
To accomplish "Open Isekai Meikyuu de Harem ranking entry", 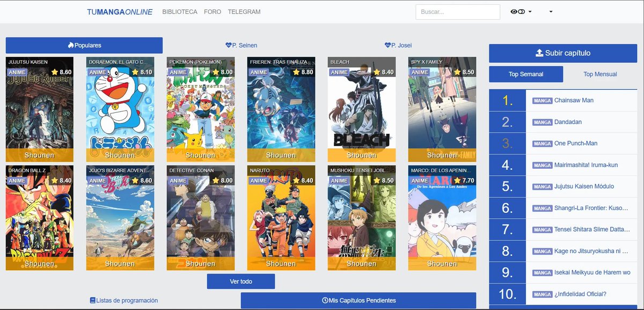I will (x=592, y=272).
